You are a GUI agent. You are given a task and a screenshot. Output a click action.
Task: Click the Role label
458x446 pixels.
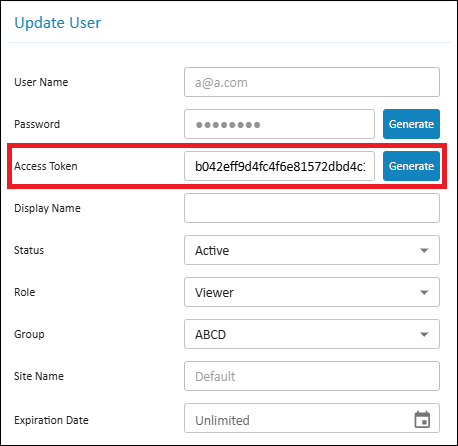[x=25, y=292]
